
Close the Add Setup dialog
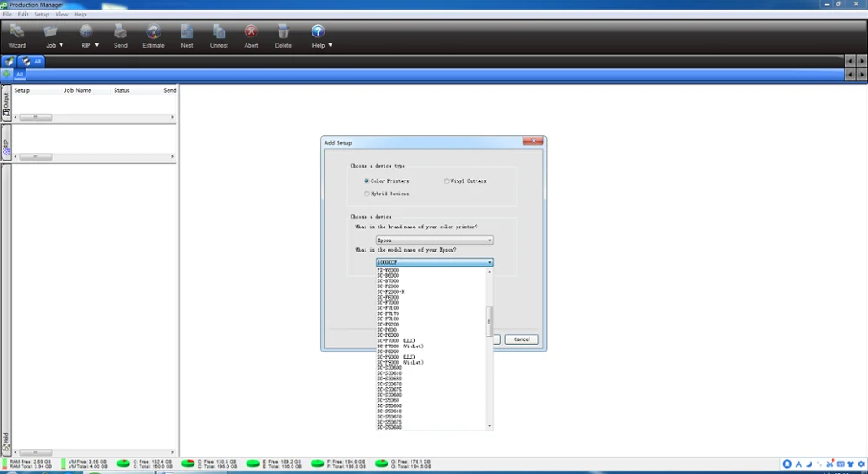pos(533,142)
